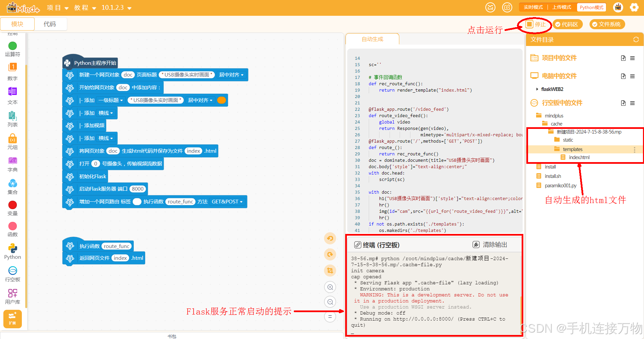Open the 10.1.2.3 device dropdown
644x339 pixels.
tap(116, 8)
